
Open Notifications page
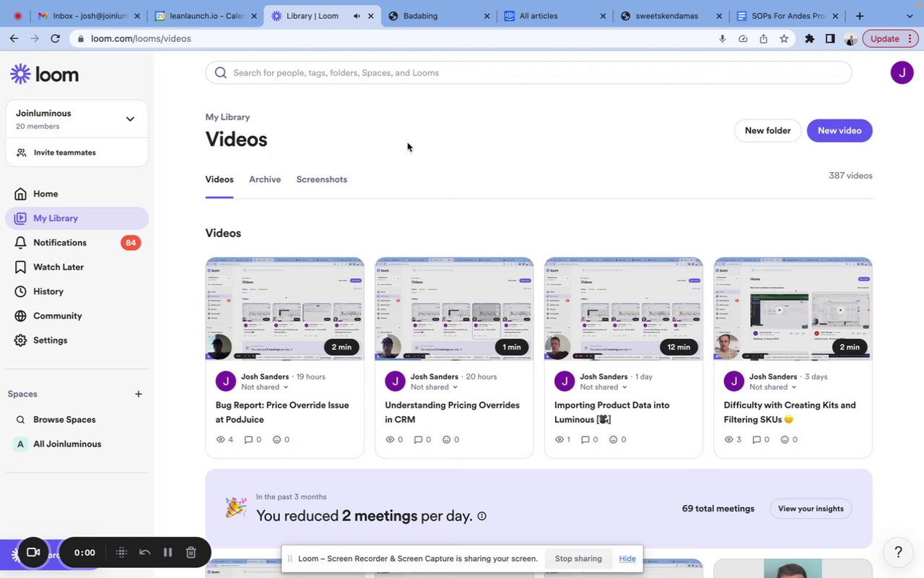pyautogui.click(x=60, y=243)
